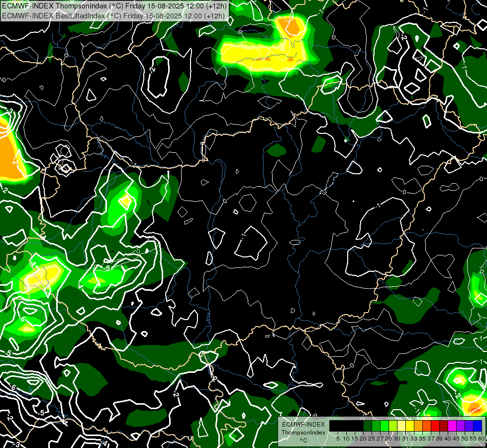Click the medium green 25–27 legend swatch
Viewport: 487px width, 448px height.
pyautogui.click(x=376, y=426)
